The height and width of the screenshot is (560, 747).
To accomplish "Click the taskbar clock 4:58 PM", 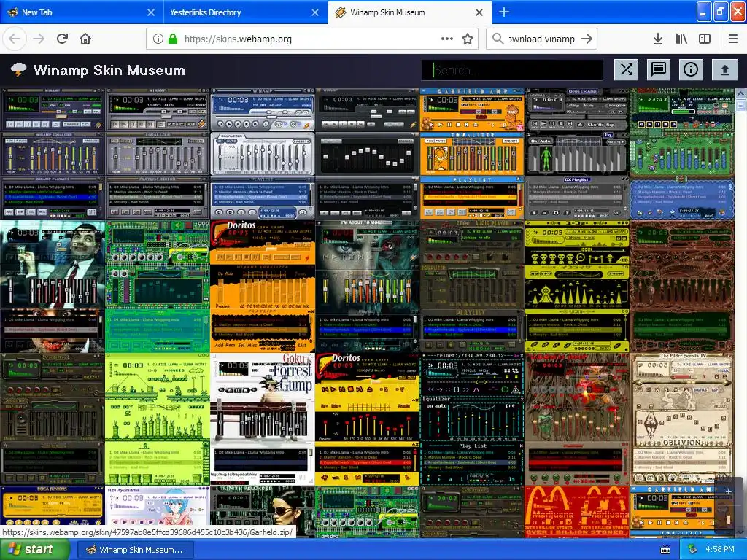I will [x=719, y=549].
